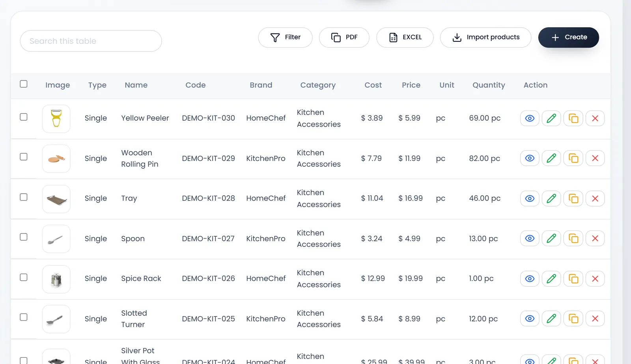This screenshot has width=631, height=364.
Task: Delete the Spoon product
Action: point(595,238)
